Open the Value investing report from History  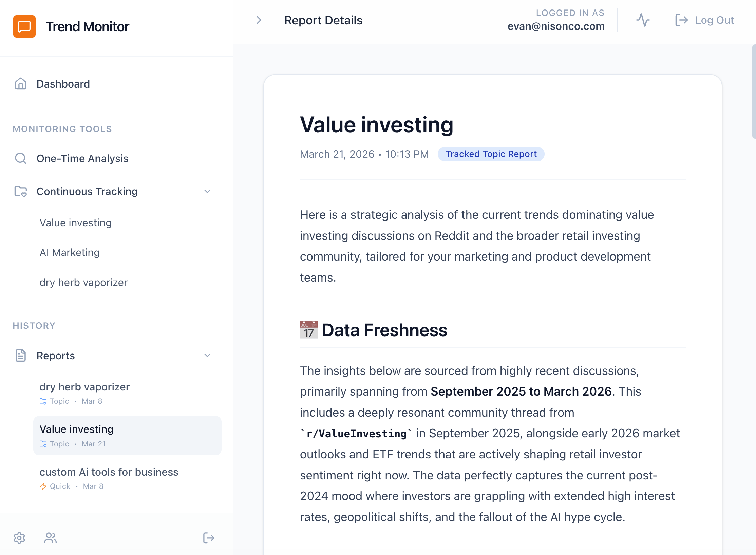point(77,429)
